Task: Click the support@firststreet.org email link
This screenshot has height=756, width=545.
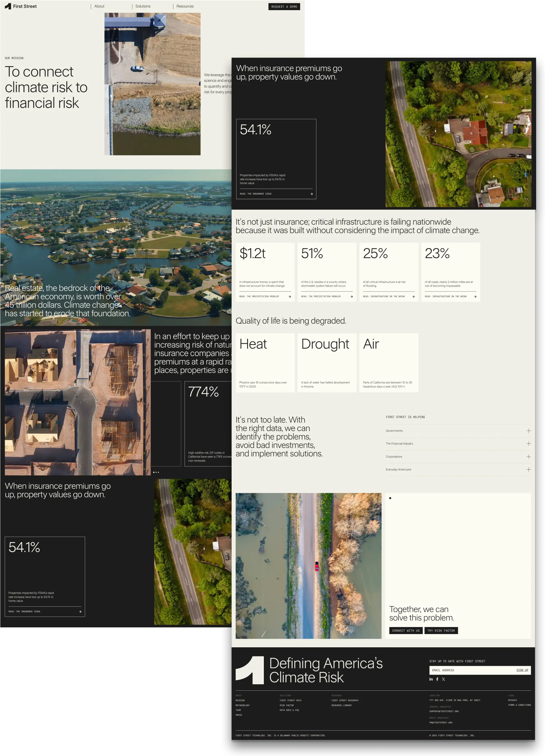Action: [444, 712]
